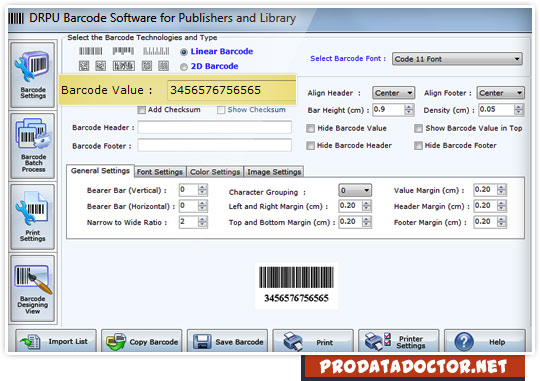Click the Density value field
540x381 pixels.
point(496,110)
